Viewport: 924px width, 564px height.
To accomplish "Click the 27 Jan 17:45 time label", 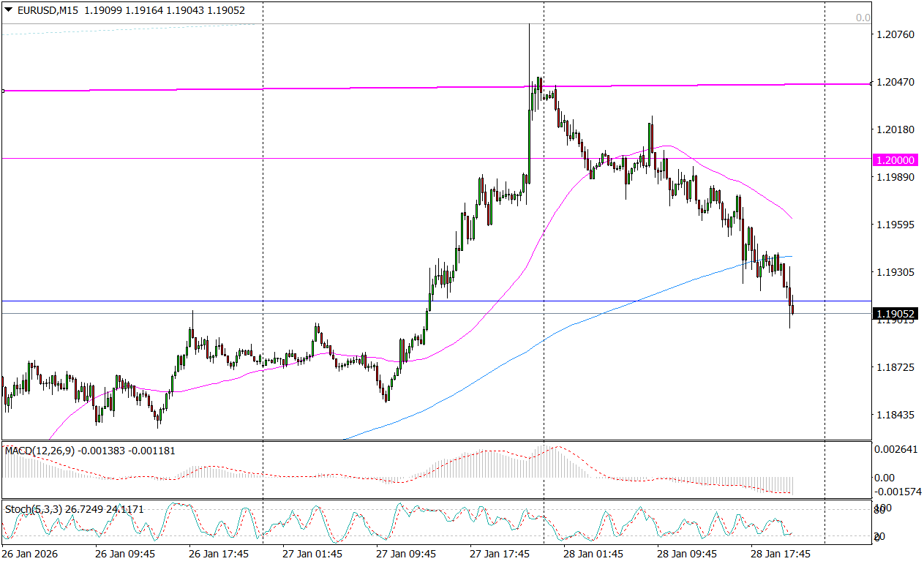I will click(x=500, y=554).
